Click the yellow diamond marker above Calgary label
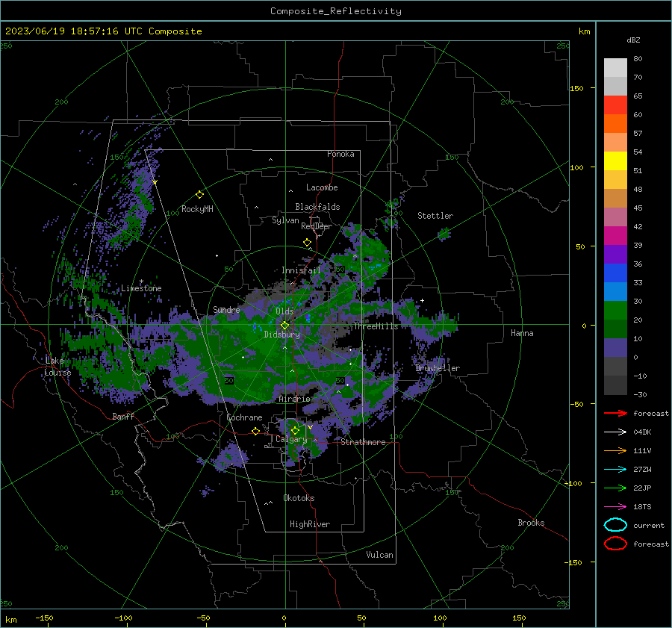 tap(295, 430)
